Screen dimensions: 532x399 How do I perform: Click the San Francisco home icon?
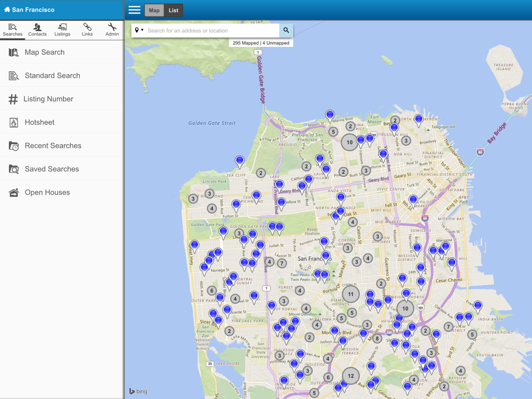click(x=7, y=10)
